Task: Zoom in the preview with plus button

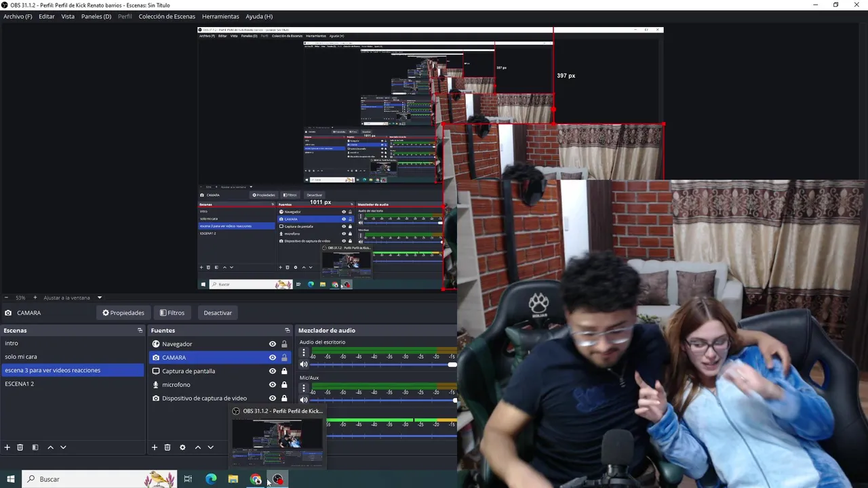Action: tap(35, 298)
